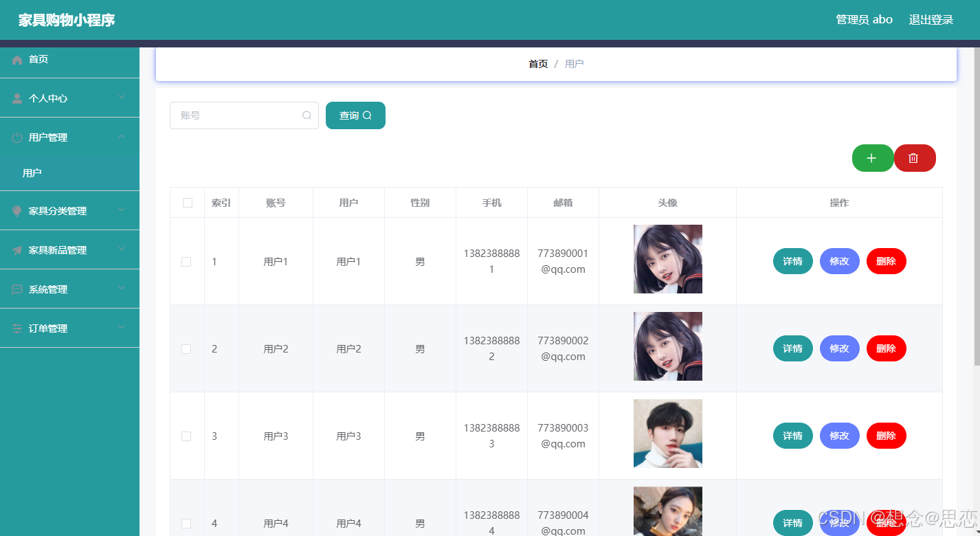Click 修改 button for 用户3
The image size is (980, 536).
pos(840,436)
